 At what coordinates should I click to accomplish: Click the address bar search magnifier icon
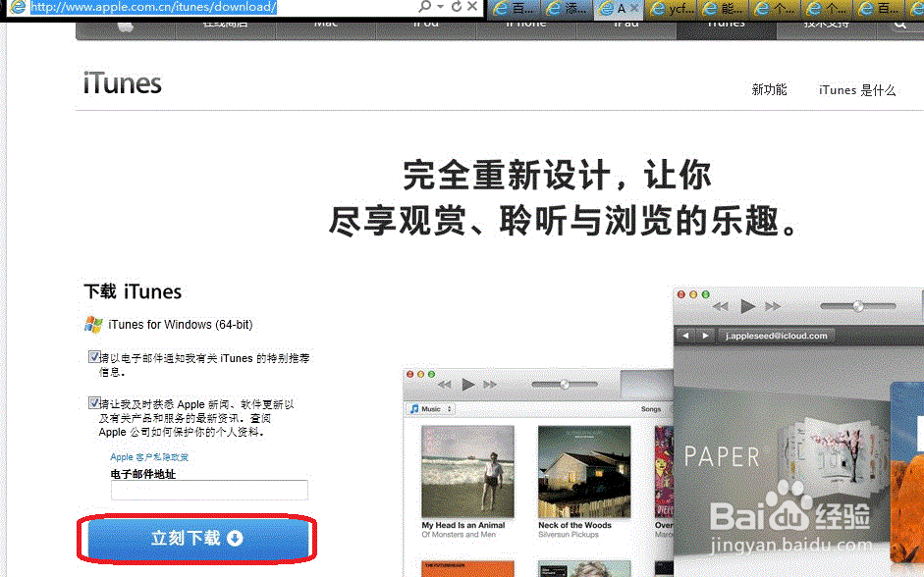(424, 7)
